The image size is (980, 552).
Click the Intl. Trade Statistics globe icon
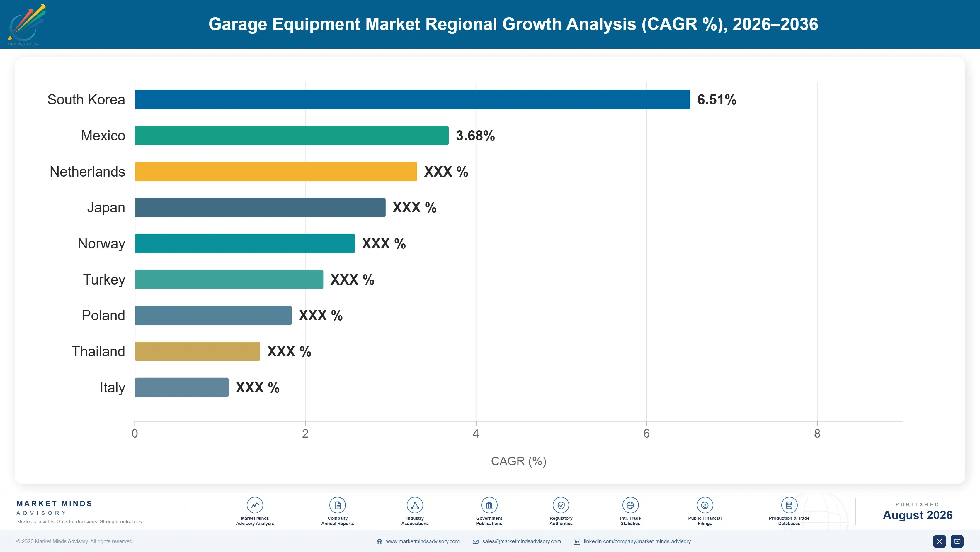tap(630, 505)
